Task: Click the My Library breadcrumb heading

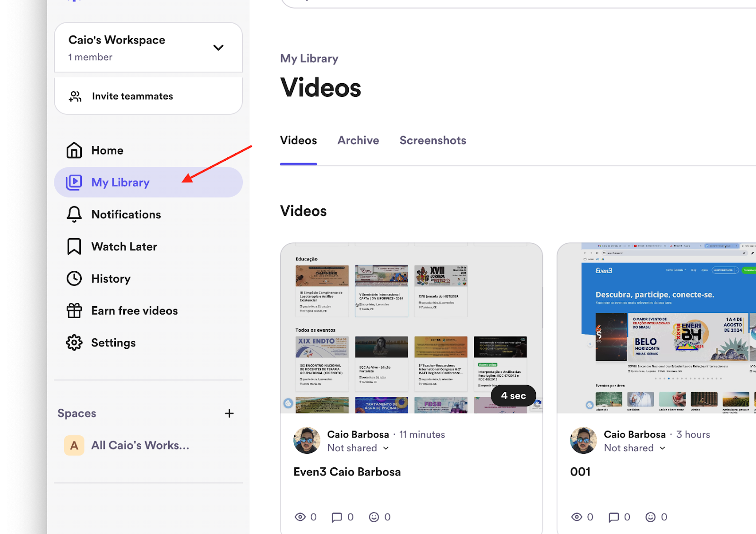Action: [x=309, y=59]
